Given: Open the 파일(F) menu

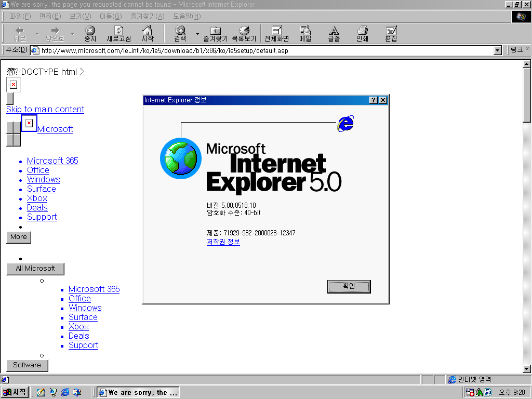Looking at the screenshot, I should coord(20,16).
